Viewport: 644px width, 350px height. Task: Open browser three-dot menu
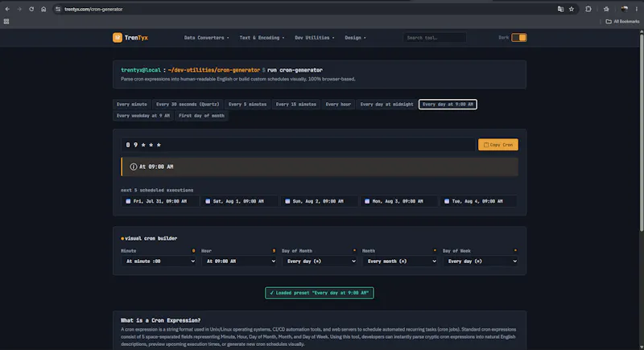[637, 9]
